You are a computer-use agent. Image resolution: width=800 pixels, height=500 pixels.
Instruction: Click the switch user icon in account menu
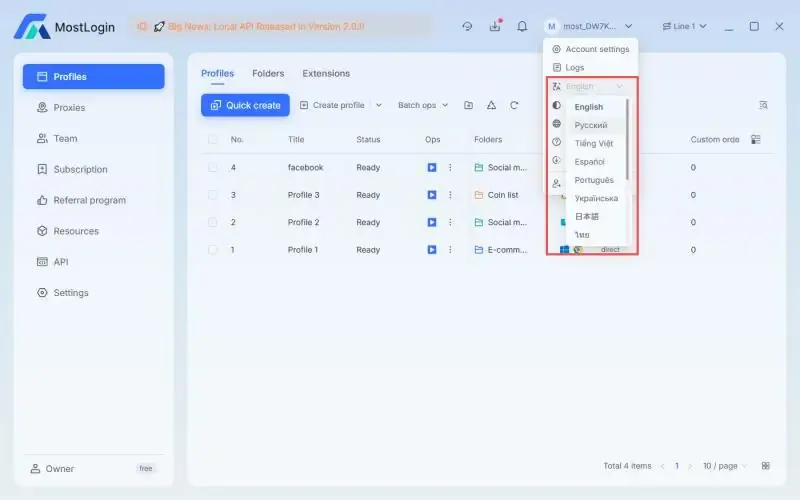pyautogui.click(x=557, y=183)
